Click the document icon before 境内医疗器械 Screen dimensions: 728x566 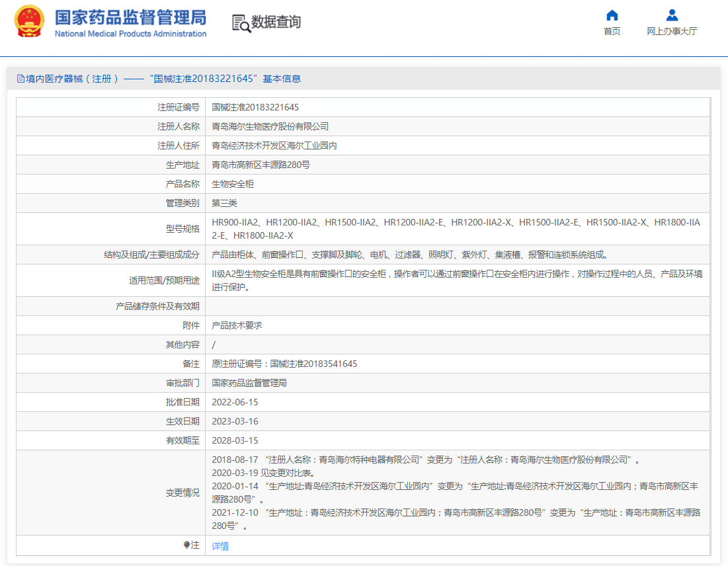click(20, 79)
